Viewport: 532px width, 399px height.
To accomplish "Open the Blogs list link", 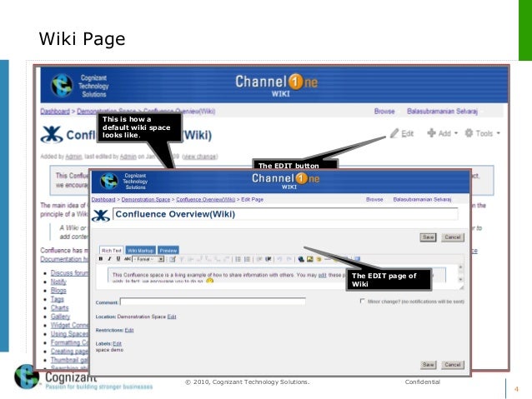I will click(58, 291).
